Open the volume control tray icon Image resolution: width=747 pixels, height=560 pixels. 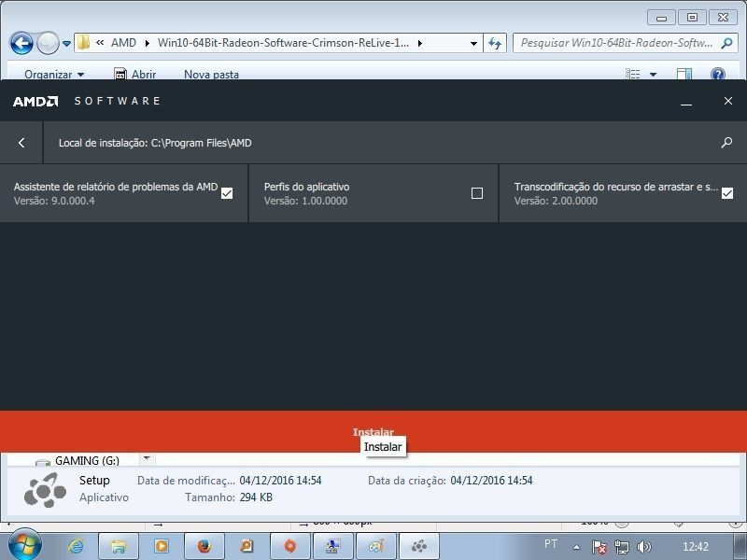coord(643,547)
